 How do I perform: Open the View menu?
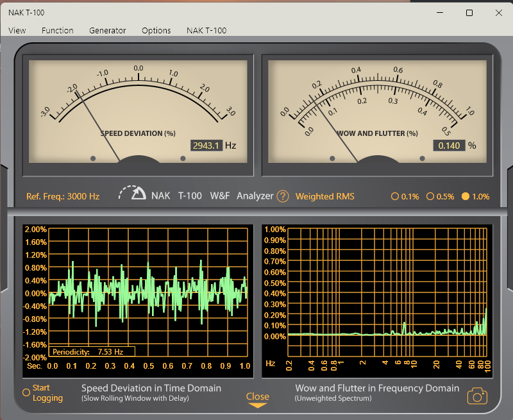click(17, 30)
